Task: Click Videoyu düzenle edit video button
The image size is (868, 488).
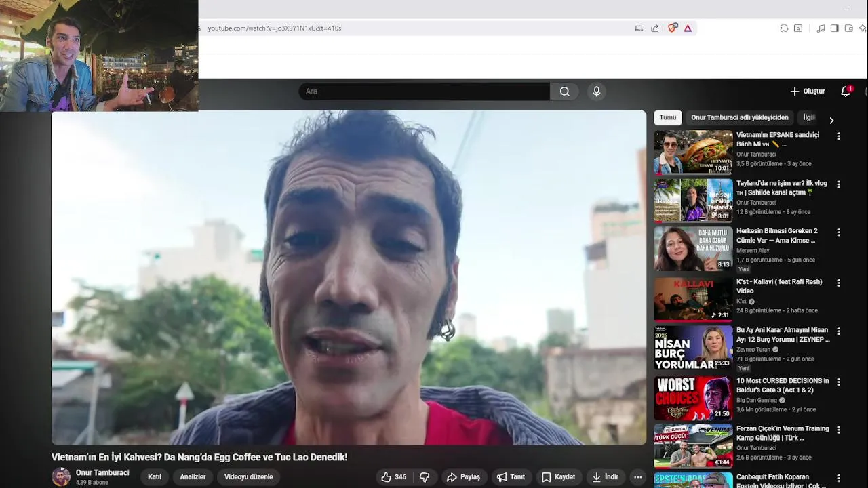Action: click(248, 477)
